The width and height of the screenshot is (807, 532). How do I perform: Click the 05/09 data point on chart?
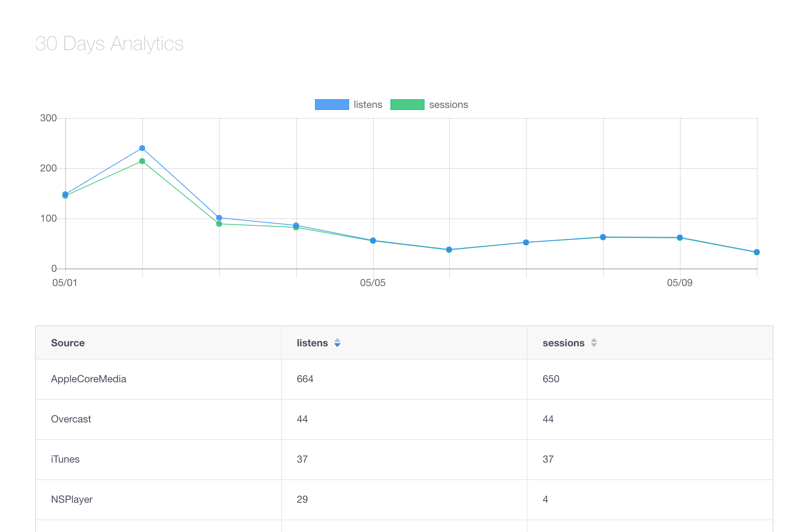point(680,238)
